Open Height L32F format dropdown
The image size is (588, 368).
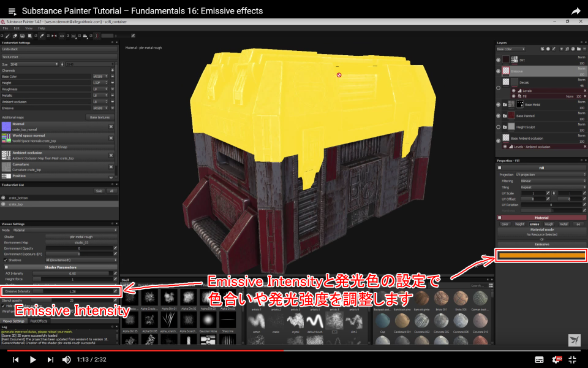tap(100, 83)
